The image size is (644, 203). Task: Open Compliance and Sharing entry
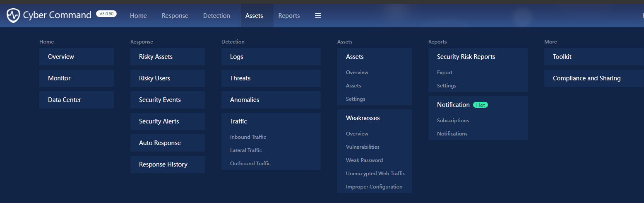pos(586,78)
